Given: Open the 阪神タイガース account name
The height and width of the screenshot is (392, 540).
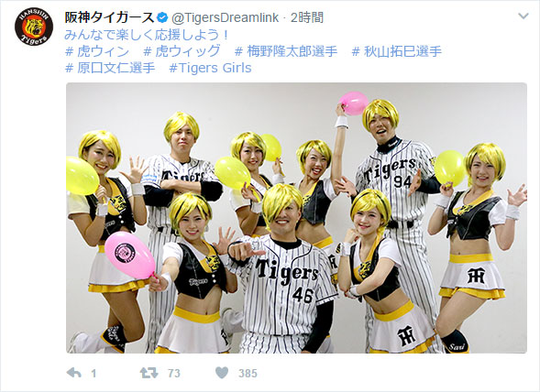Looking at the screenshot, I should pos(109,17).
